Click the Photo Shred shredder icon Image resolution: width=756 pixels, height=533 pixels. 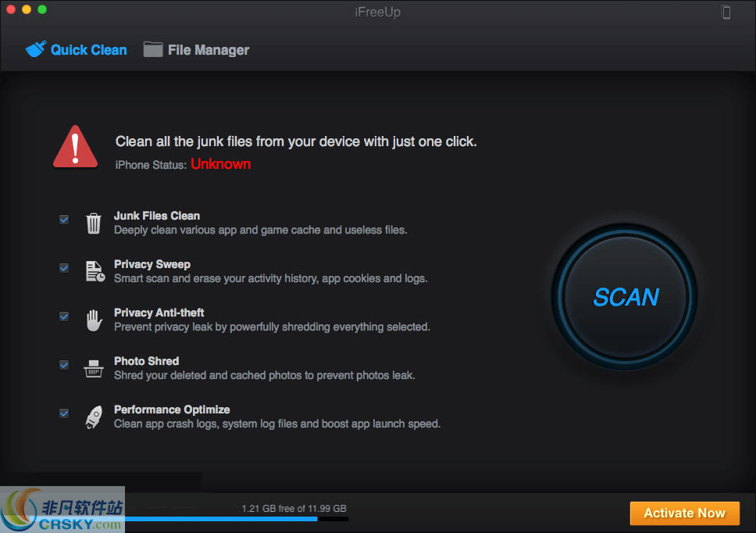94,369
